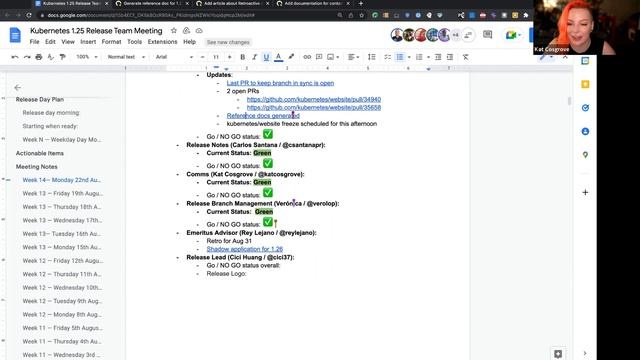Open the Insert menu
This screenshot has height=360, width=640.
[88, 42]
